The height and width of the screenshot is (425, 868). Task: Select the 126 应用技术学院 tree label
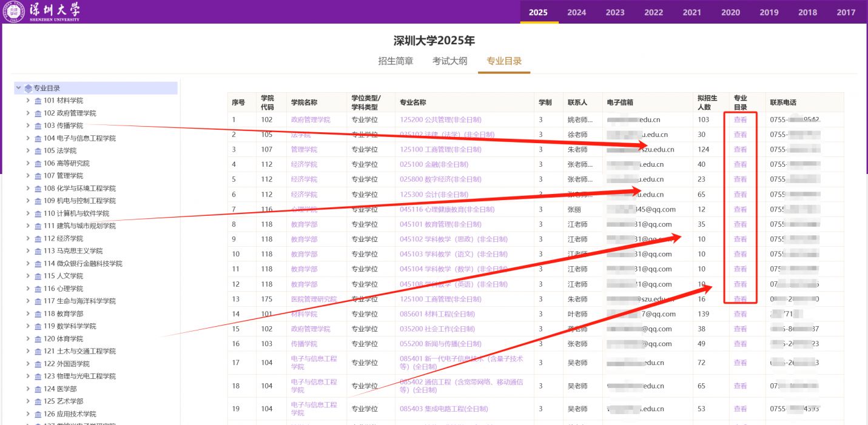[70, 414]
